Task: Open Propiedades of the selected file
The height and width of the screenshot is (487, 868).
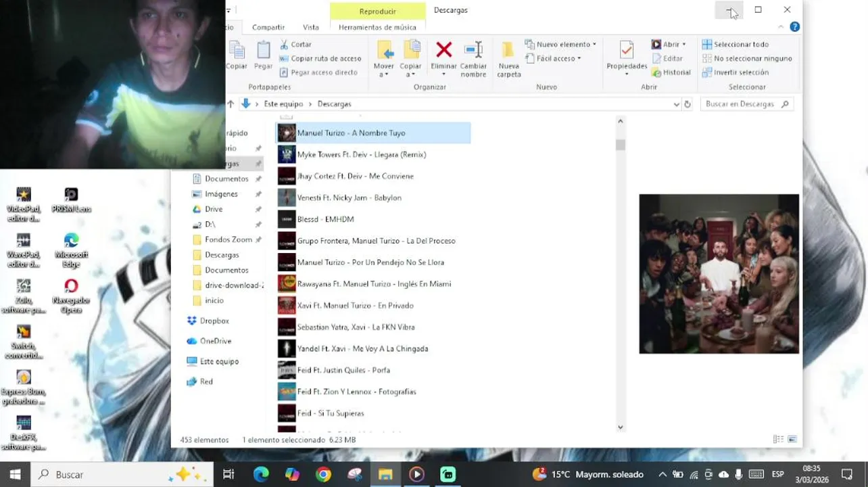Action: [x=627, y=57]
